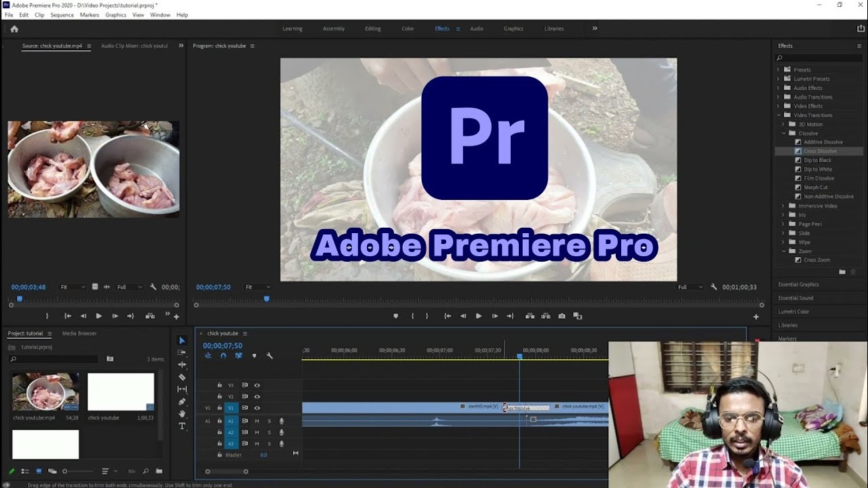
Task: Click the Add Marker button in Program monitor
Action: [396, 316]
